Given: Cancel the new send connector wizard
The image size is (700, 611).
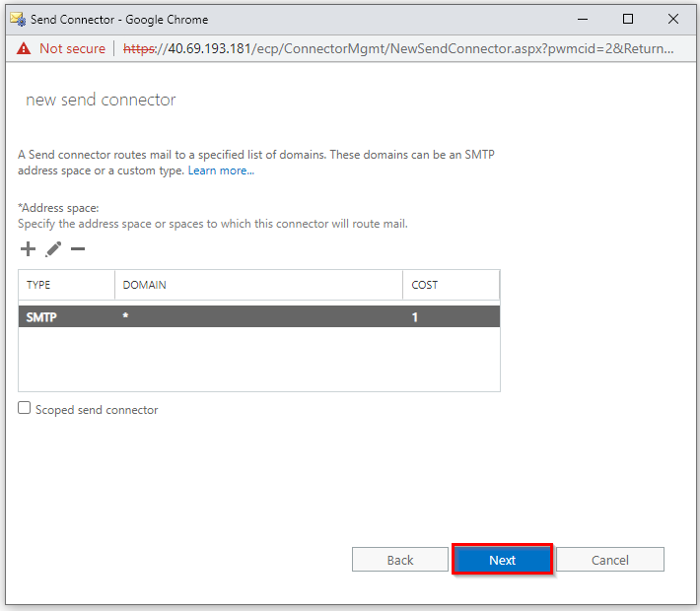Looking at the screenshot, I should click(610, 560).
